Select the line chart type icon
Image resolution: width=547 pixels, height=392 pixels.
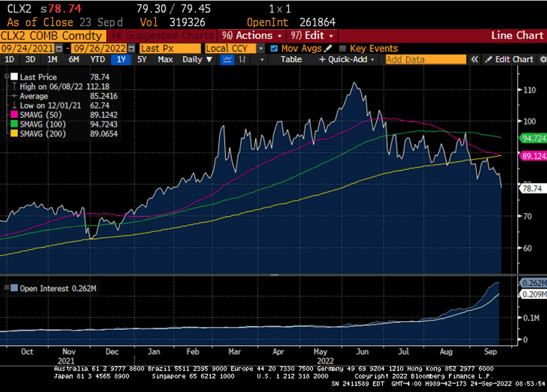227,60
